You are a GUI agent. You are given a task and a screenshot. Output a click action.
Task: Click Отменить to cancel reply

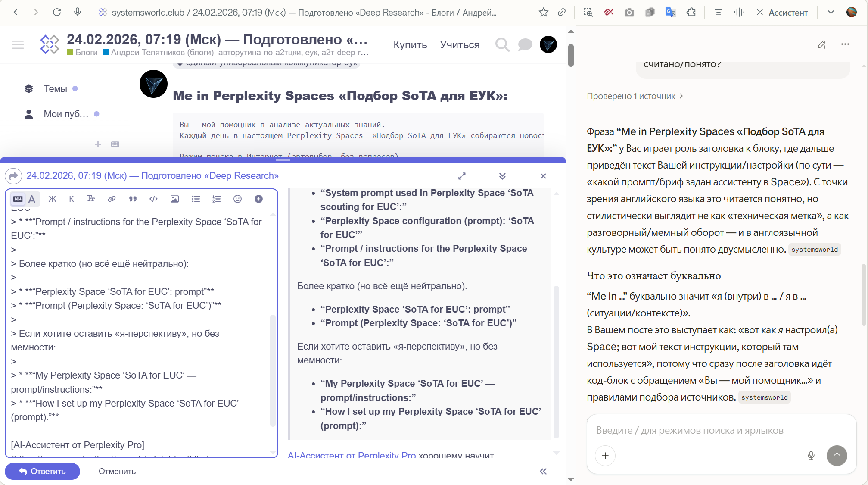[x=117, y=471]
